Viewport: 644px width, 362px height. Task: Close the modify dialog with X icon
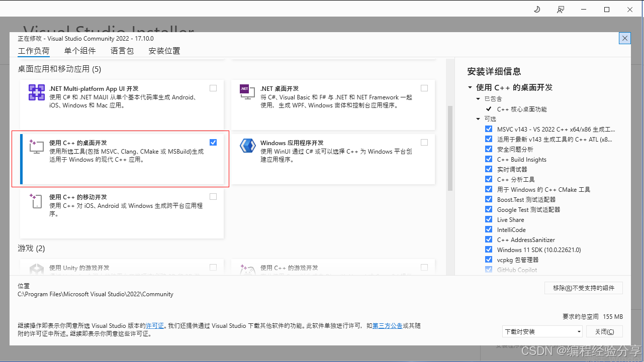coord(625,38)
